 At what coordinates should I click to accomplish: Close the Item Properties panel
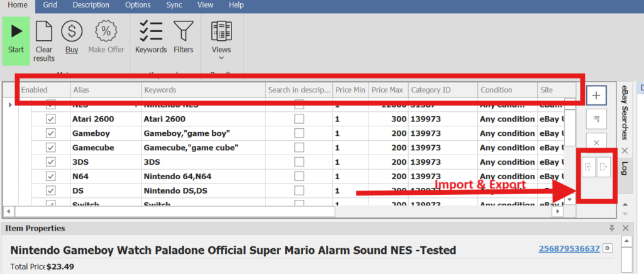pyautogui.click(x=626, y=228)
